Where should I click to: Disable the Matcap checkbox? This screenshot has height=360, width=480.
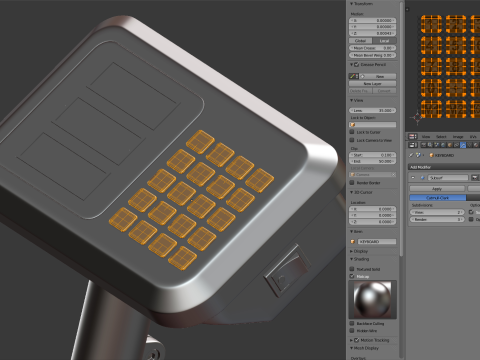click(x=352, y=276)
